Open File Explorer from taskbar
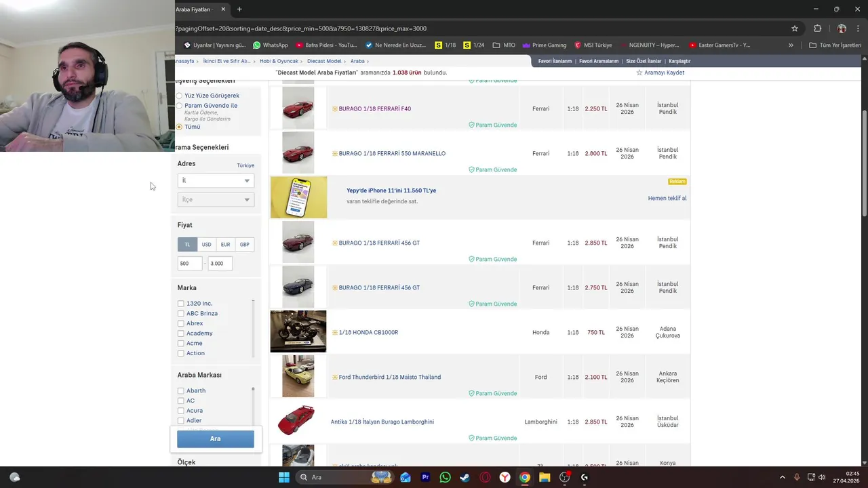Screen dimensions: 868x488 point(545,477)
